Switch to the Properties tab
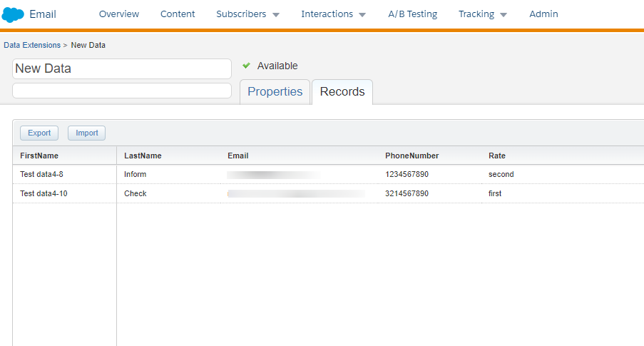 point(275,92)
